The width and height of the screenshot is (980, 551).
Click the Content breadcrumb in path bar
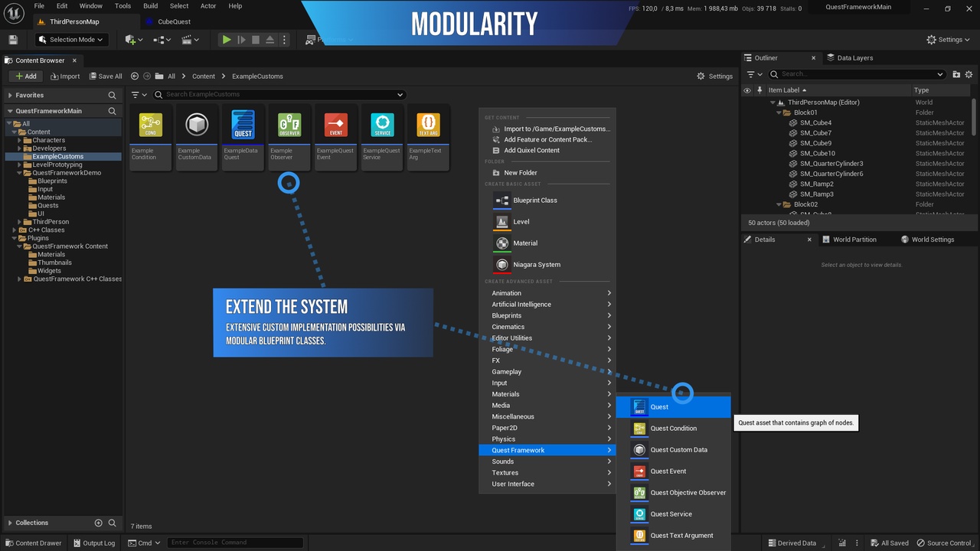[x=204, y=76]
